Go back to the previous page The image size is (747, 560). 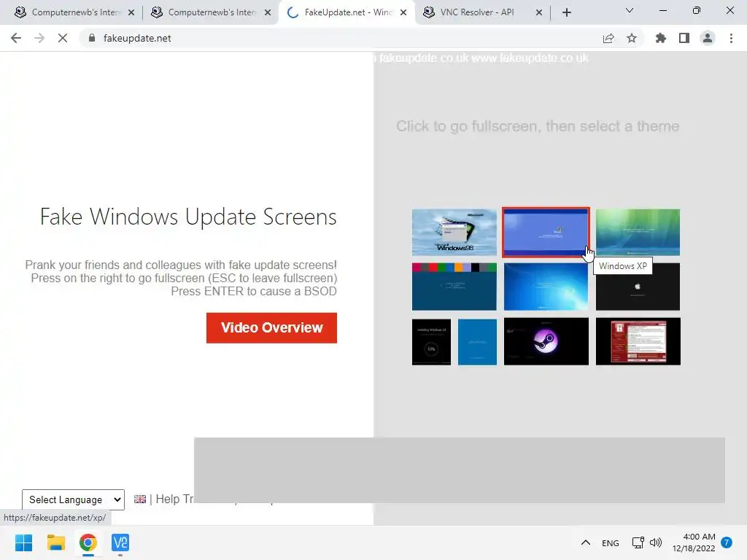click(16, 38)
